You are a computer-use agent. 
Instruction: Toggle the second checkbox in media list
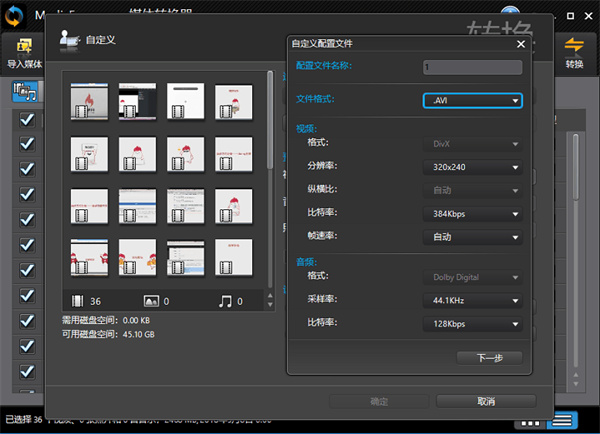[27, 145]
